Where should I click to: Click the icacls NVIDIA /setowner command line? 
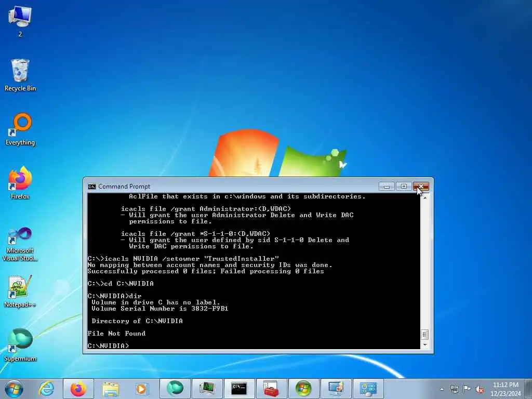point(183,259)
